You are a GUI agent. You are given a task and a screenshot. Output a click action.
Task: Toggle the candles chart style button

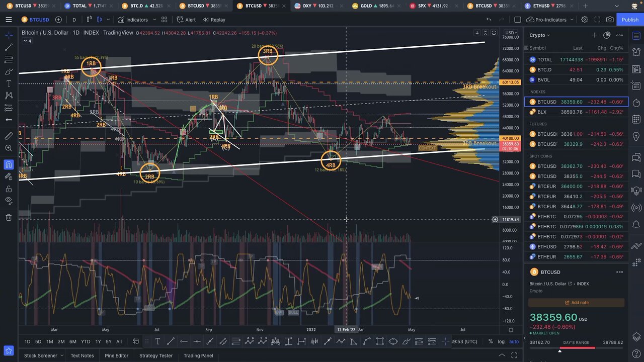[x=99, y=20]
